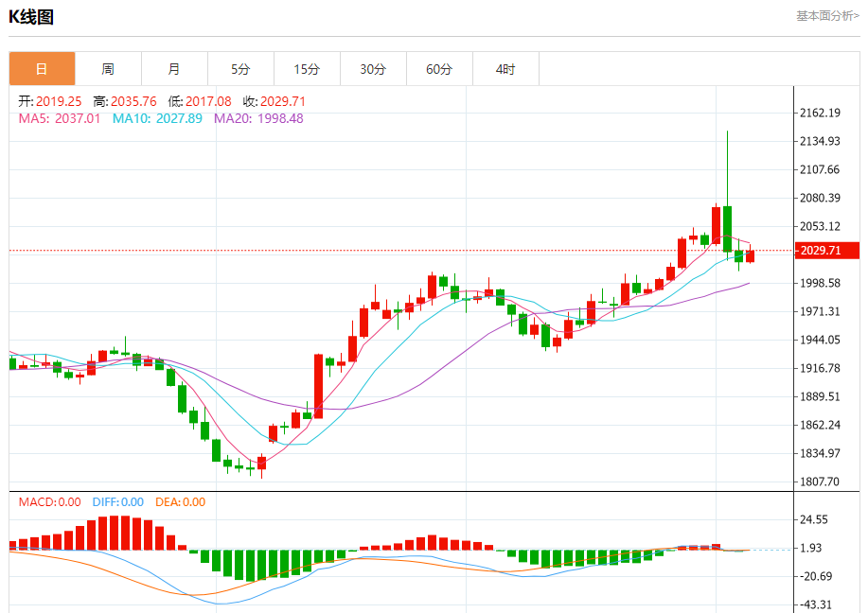Click the DIFF:0.00 indicator label
Viewport: 868px width, 613px height.
pos(118,502)
